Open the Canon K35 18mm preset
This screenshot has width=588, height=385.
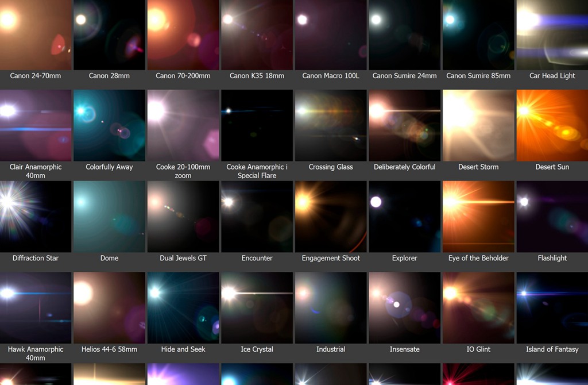[257, 35]
